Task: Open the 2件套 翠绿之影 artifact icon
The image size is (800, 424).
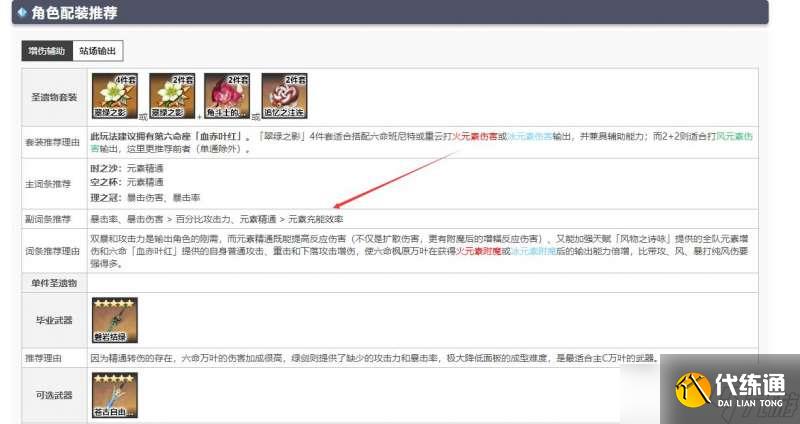Action: [172, 96]
